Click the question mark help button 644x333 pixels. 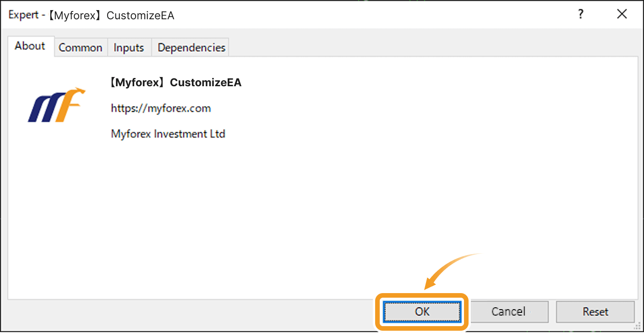point(581,15)
